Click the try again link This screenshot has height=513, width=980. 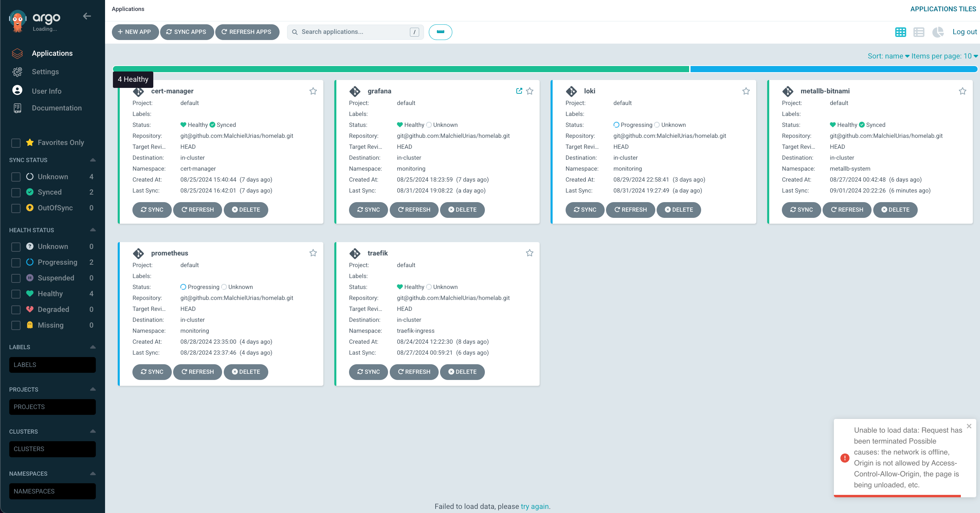[534, 506]
